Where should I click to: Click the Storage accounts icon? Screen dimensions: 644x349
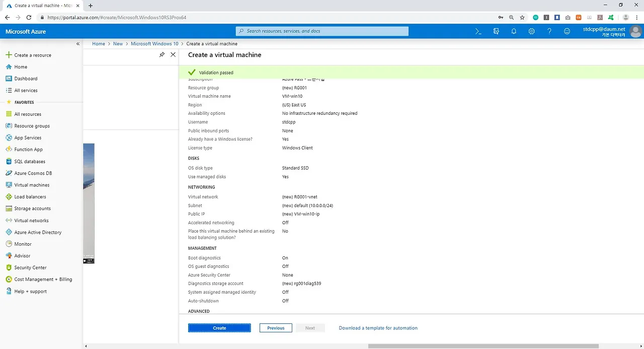pyautogui.click(x=9, y=208)
